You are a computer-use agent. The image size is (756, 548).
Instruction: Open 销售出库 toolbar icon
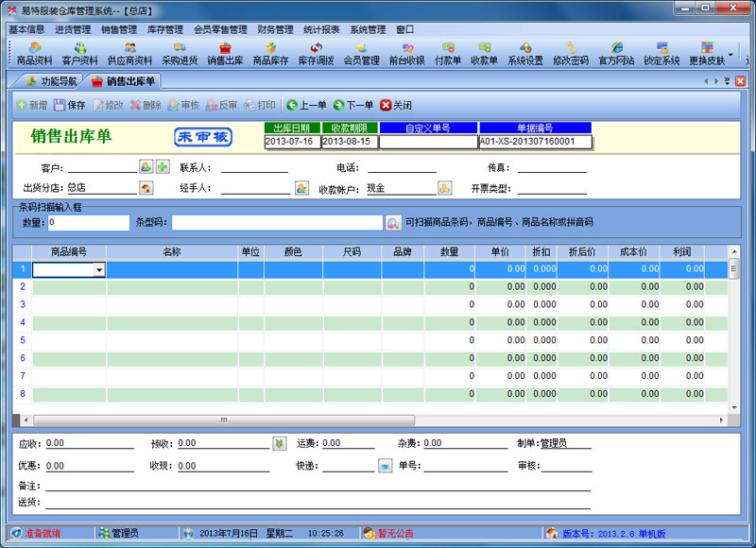point(225,53)
